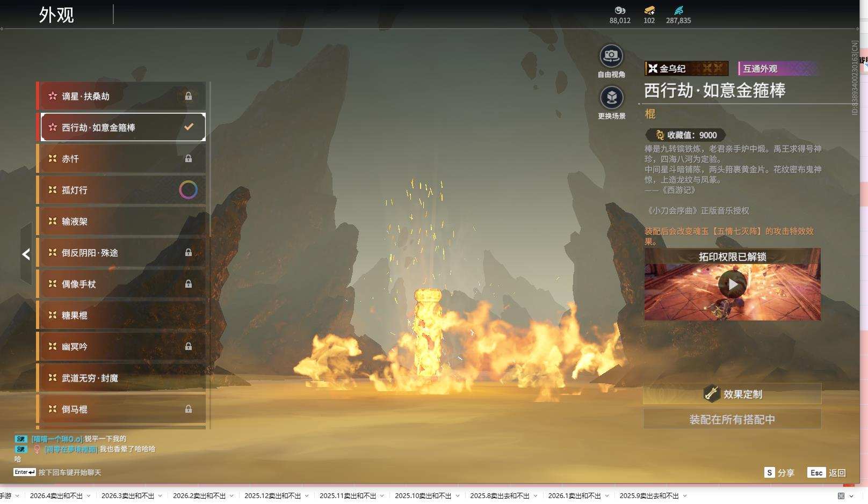
Task: Collapse the side panel with left arrow
Action: (26, 254)
